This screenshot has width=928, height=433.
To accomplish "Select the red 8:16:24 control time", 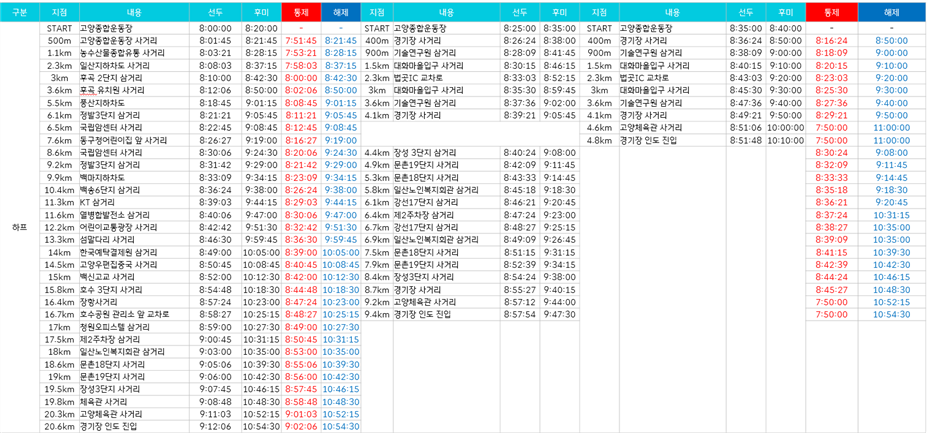I will point(832,40).
